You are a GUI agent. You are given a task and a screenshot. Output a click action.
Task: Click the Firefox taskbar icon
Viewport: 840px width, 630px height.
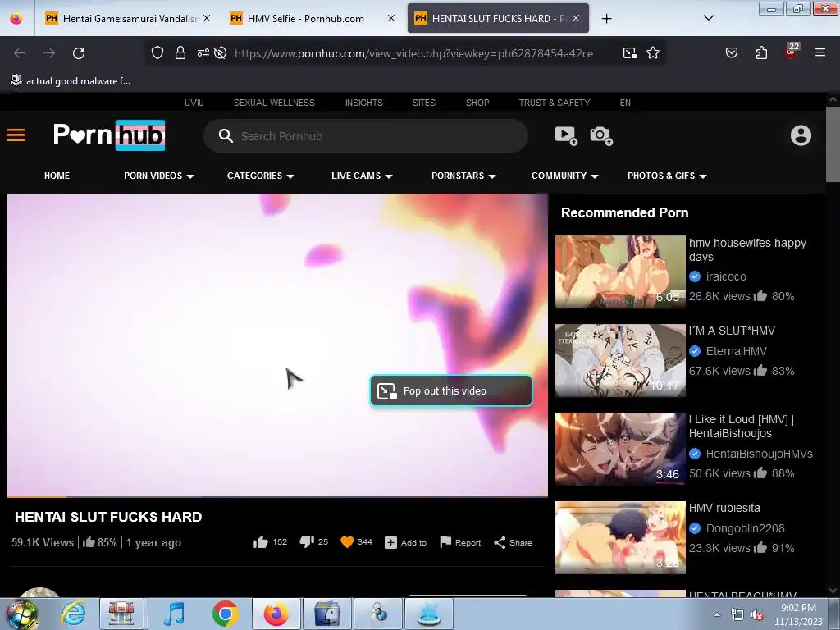[276, 614]
